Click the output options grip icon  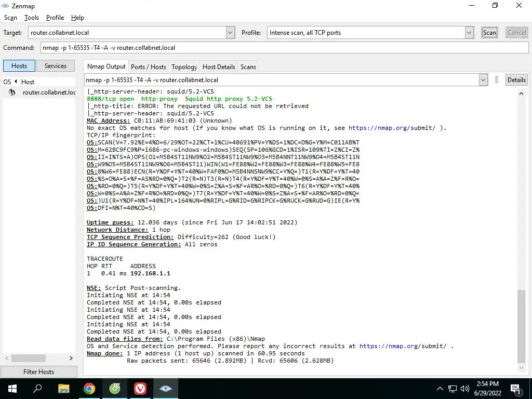tap(496, 80)
